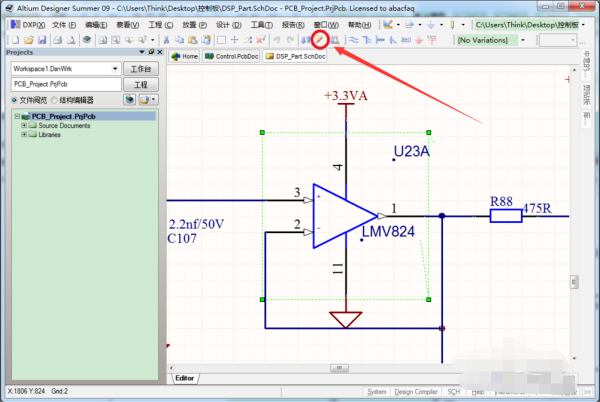Select the Place Bus tool
Image resolution: width=600 pixels, height=402 pixels.
pos(367,40)
